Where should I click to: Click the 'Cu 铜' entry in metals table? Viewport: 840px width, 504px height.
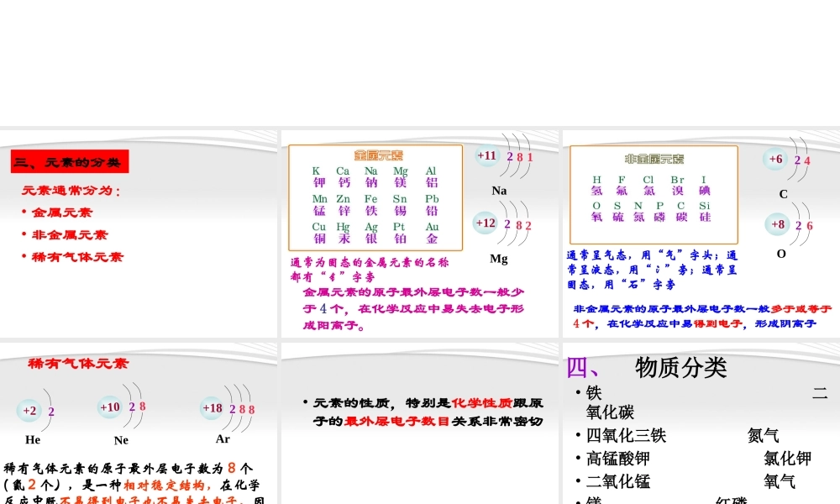point(318,233)
